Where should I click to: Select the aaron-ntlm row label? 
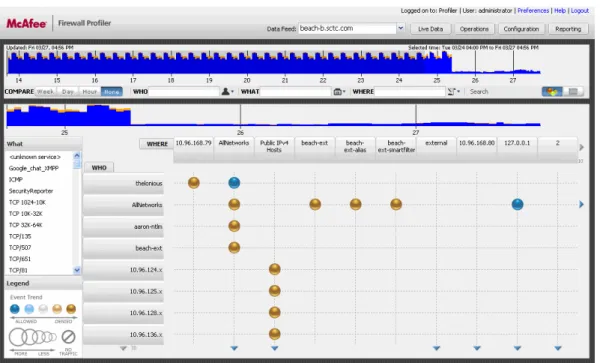coord(124,227)
